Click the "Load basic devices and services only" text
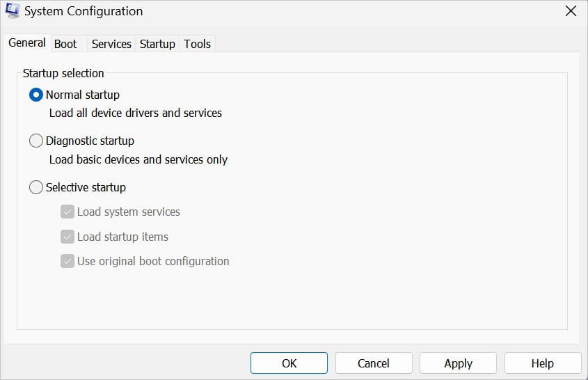Screen dimensions: 588x380 [138, 159]
